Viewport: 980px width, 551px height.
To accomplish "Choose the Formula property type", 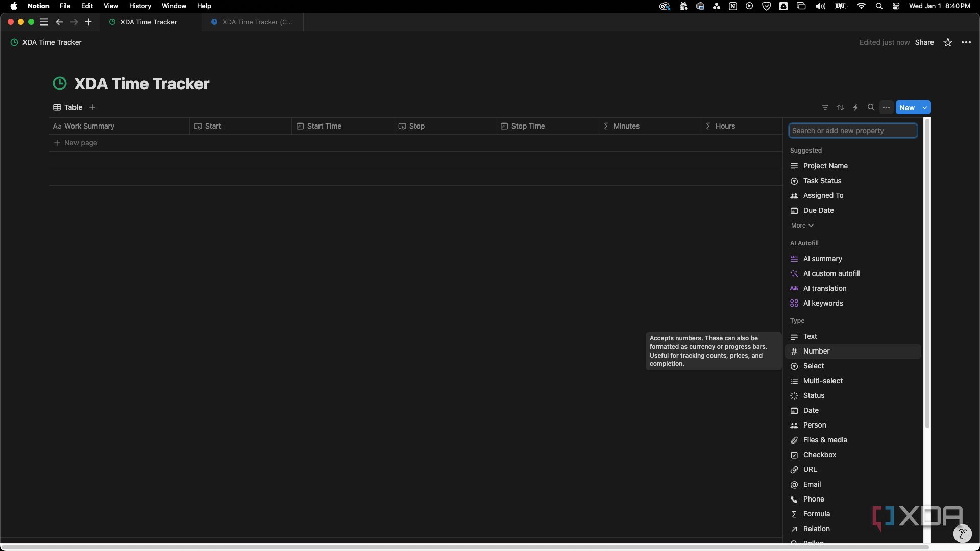I will tap(853, 514).
